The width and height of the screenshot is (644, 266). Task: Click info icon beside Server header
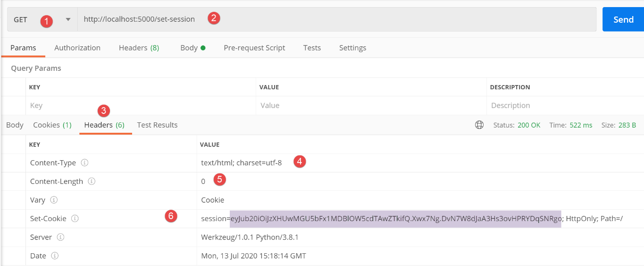[60, 237]
